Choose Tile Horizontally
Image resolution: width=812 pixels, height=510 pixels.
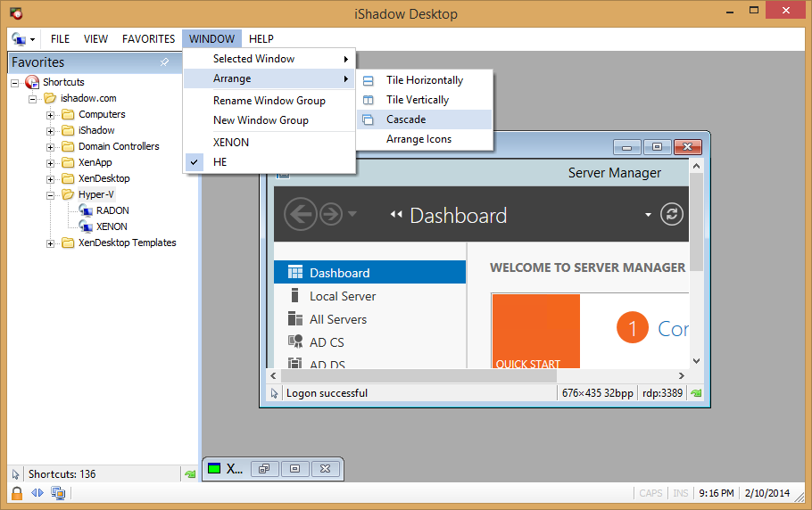point(424,80)
